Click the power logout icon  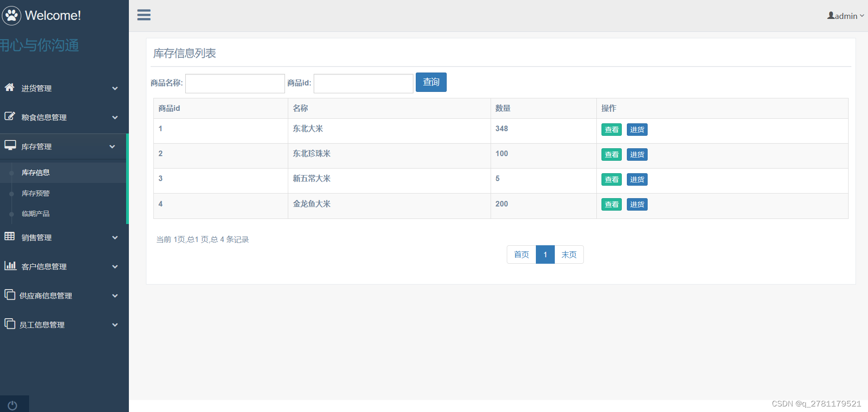(13, 406)
